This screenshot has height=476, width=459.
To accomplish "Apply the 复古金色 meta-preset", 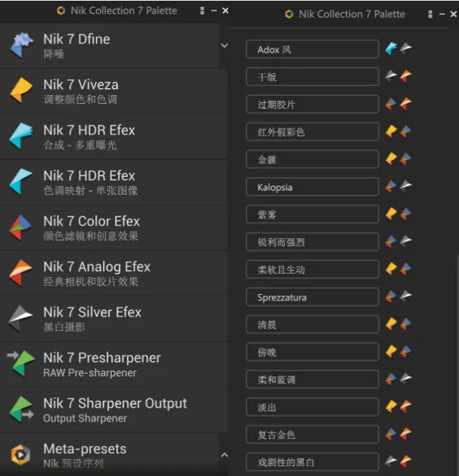I will point(313,434).
